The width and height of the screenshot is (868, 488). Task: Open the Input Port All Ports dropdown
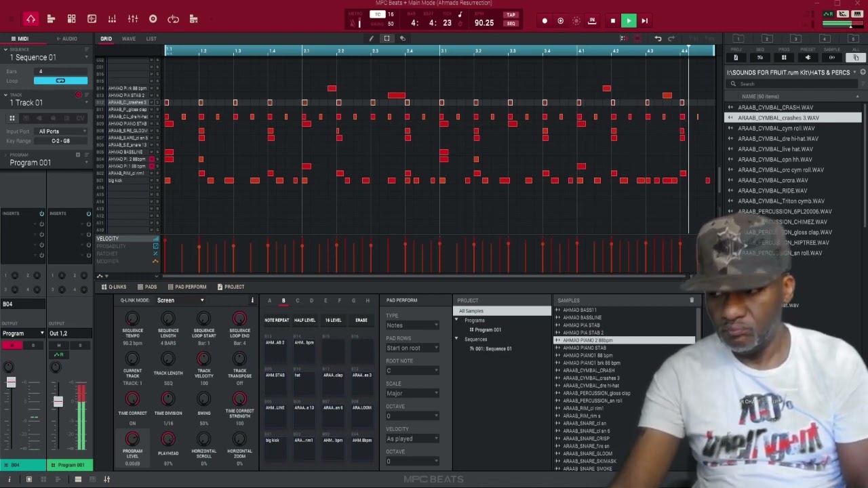pyautogui.click(x=61, y=131)
